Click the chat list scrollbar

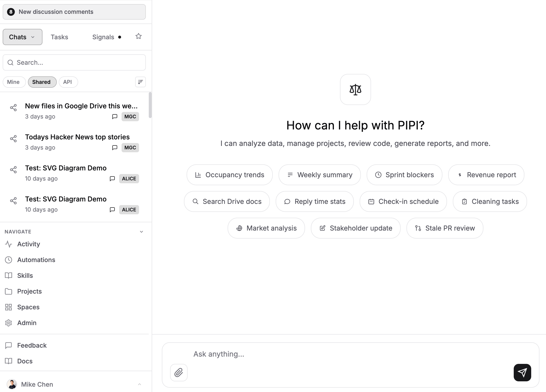[x=150, y=105]
